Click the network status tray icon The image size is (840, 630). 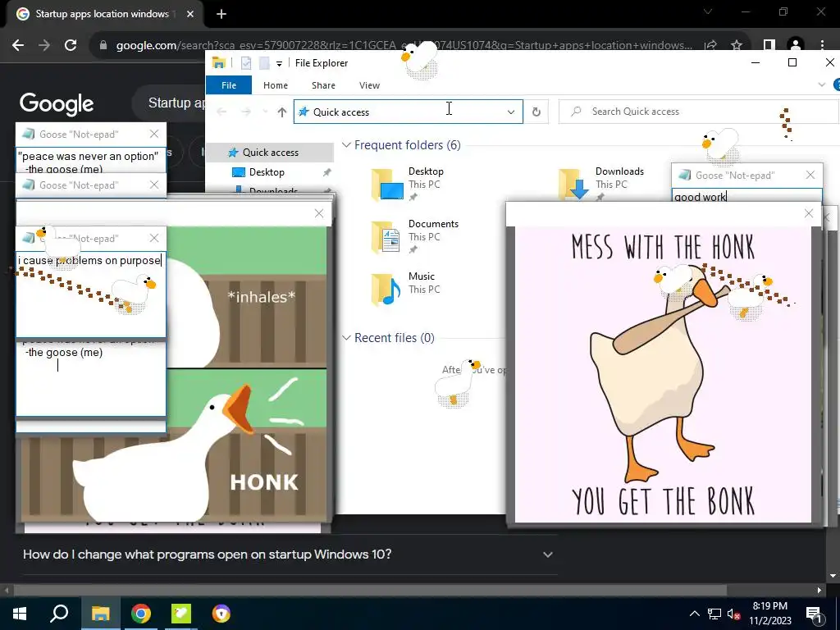tap(714, 614)
